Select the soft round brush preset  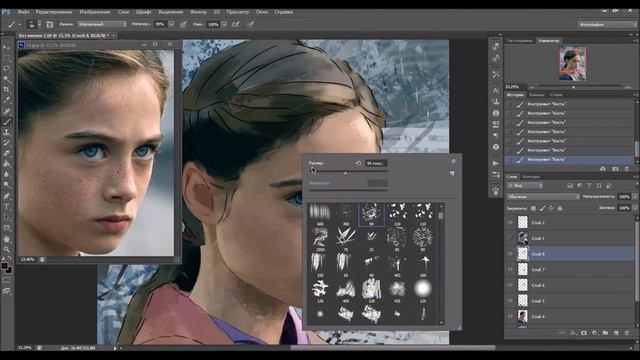click(422, 288)
